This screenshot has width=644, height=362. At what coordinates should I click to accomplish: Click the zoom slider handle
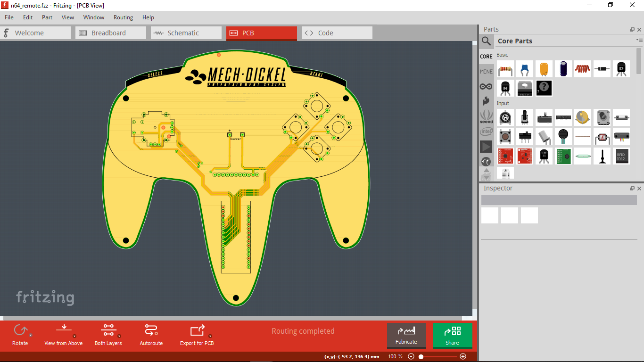(421, 357)
